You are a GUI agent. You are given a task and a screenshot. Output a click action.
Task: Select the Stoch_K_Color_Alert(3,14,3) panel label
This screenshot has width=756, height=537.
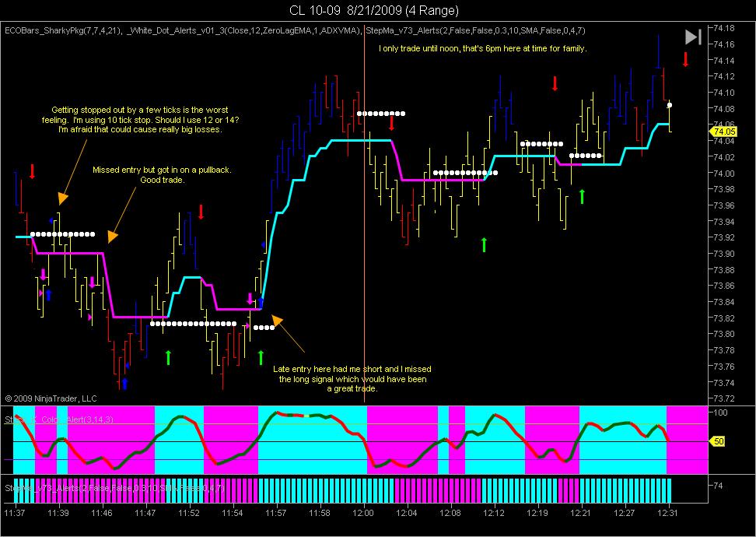coord(59,419)
